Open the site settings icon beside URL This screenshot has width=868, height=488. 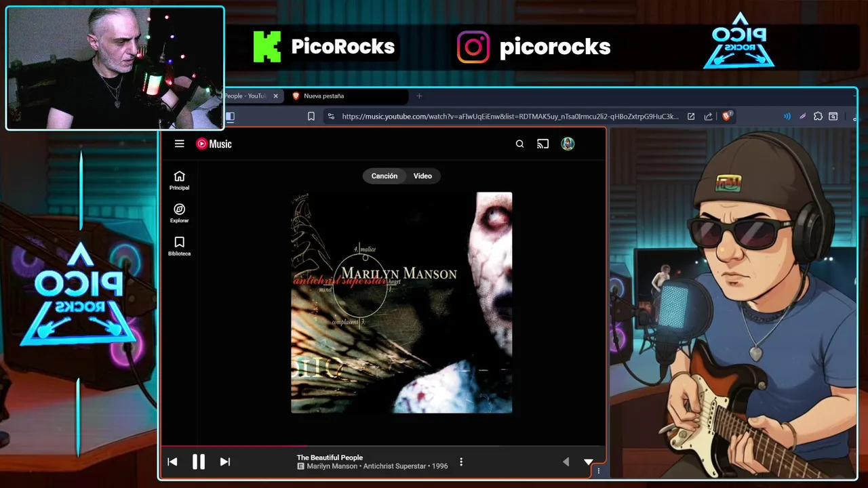(x=330, y=117)
